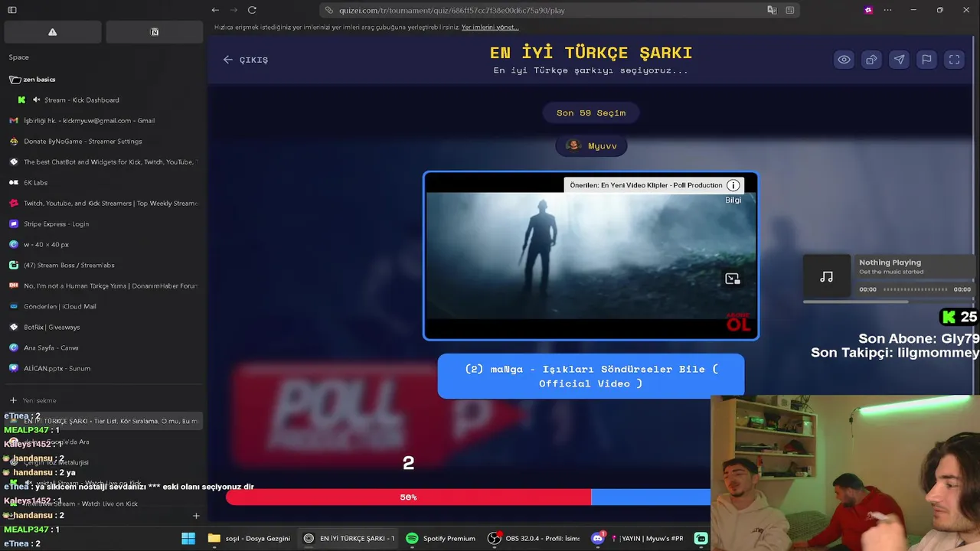Open Windows Start menu
The height and width of the screenshot is (551, 980).
coord(188,539)
